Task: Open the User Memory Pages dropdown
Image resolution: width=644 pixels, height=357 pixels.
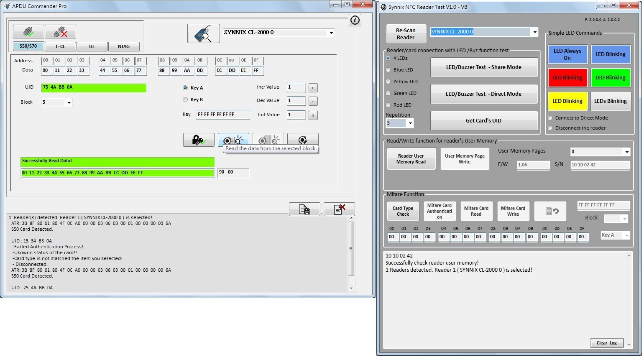Action: (626, 152)
